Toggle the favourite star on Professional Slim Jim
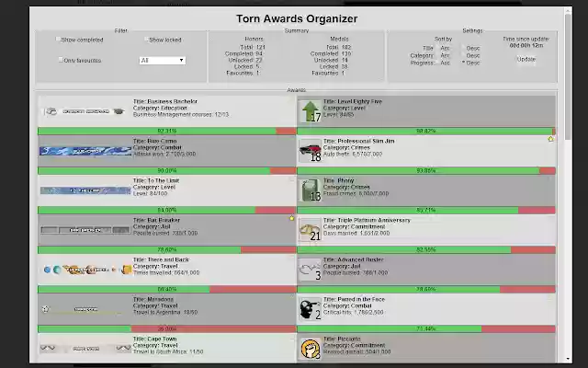 [550, 139]
